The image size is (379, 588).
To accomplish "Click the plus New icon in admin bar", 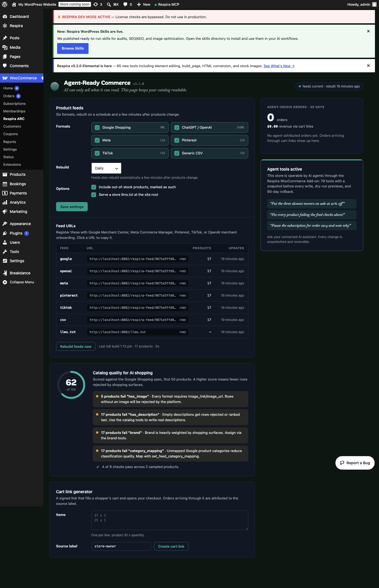I will pyautogui.click(x=139, y=4).
